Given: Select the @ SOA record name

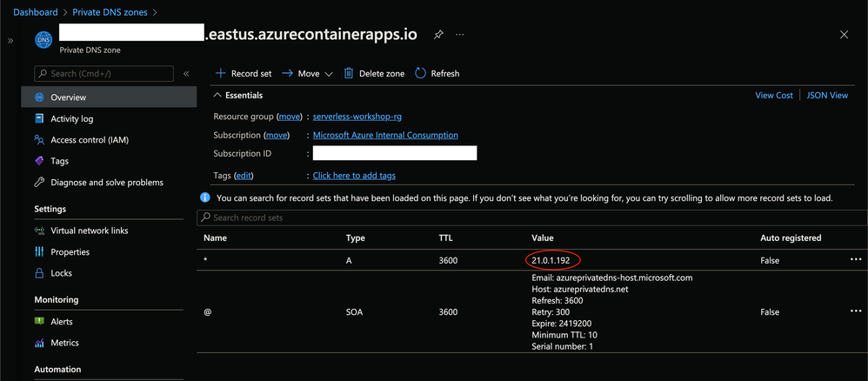Looking at the screenshot, I should click(207, 312).
